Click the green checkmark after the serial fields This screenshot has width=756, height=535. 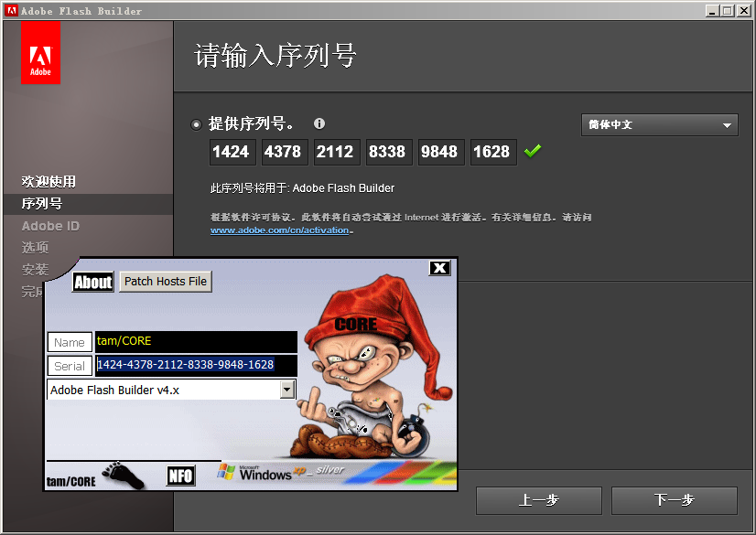533,151
